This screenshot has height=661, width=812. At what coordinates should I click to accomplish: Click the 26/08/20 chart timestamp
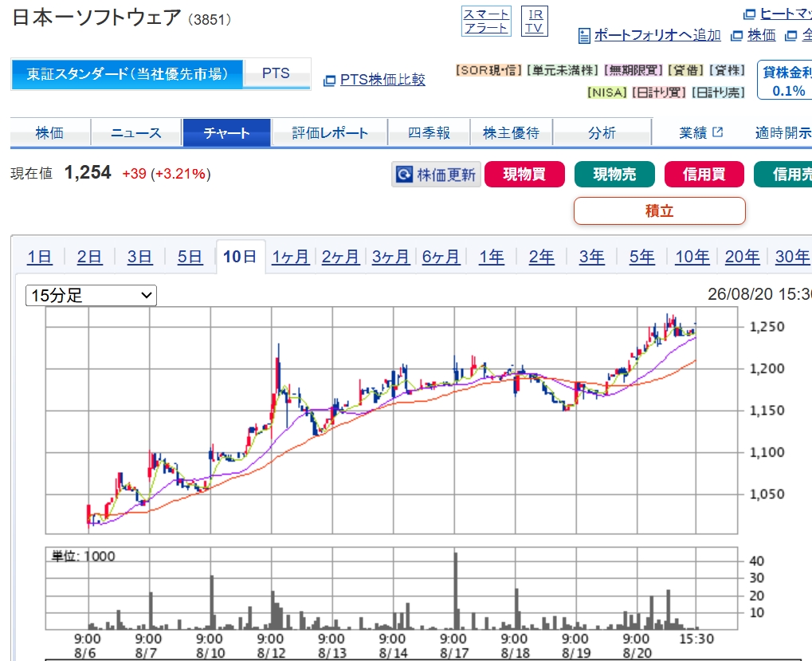click(x=759, y=293)
